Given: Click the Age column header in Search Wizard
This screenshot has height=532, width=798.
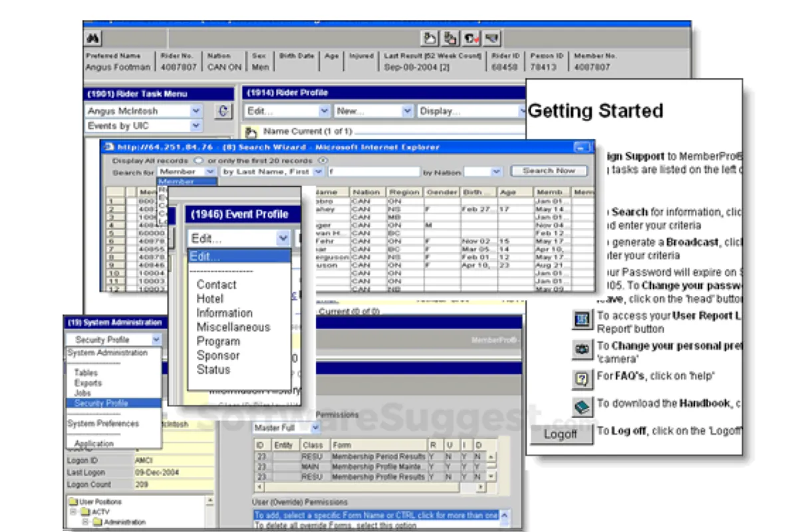Looking at the screenshot, I should [x=514, y=192].
